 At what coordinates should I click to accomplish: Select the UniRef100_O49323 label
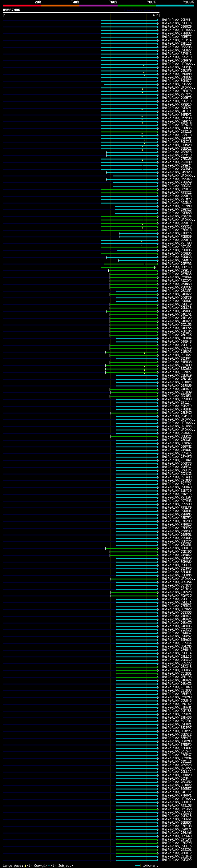click(x=177, y=172)
